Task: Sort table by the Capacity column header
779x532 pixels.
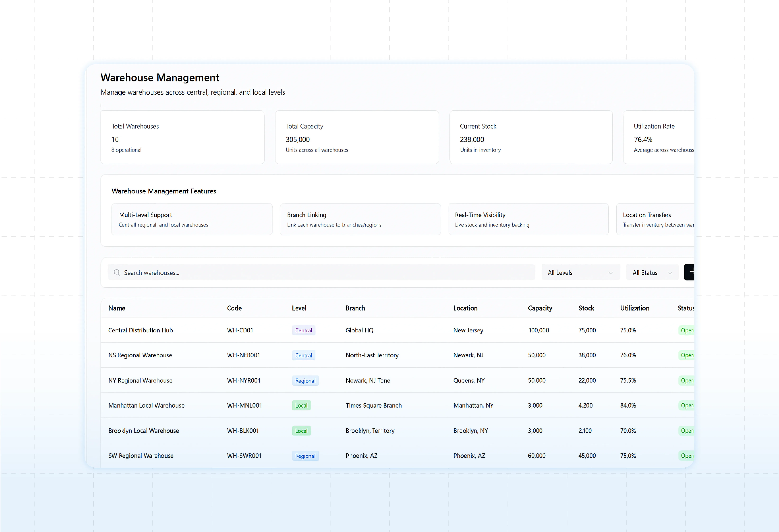Action: [x=540, y=308]
